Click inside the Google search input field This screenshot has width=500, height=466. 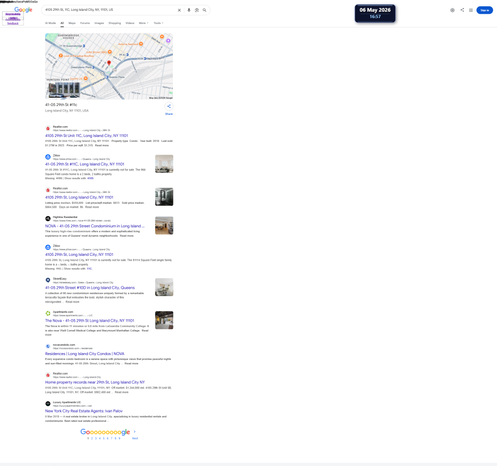[x=110, y=10]
